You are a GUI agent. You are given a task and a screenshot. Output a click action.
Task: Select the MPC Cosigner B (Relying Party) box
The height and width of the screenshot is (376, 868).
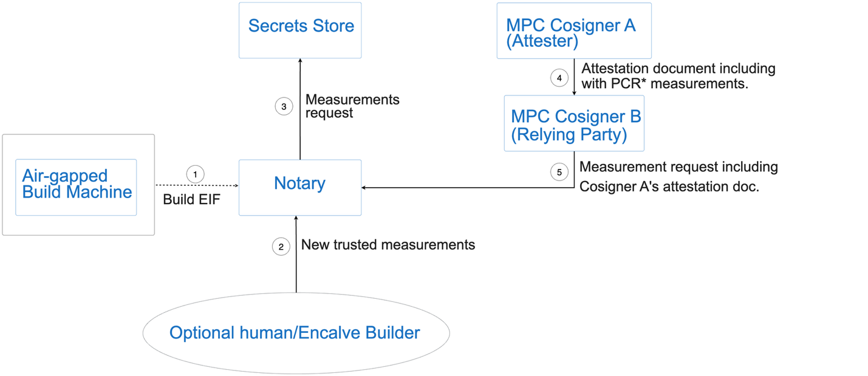coord(573,123)
